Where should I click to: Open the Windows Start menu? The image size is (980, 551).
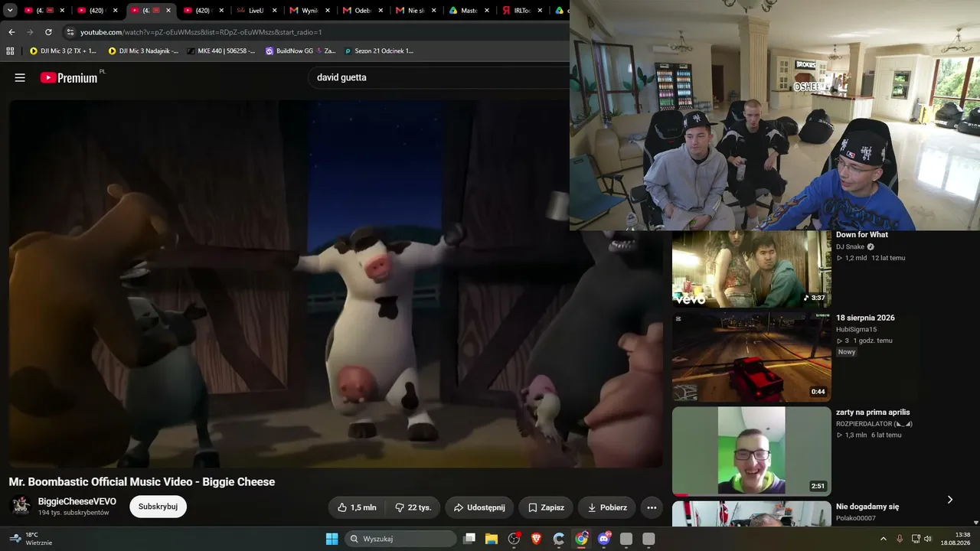(x=332, y=539)
